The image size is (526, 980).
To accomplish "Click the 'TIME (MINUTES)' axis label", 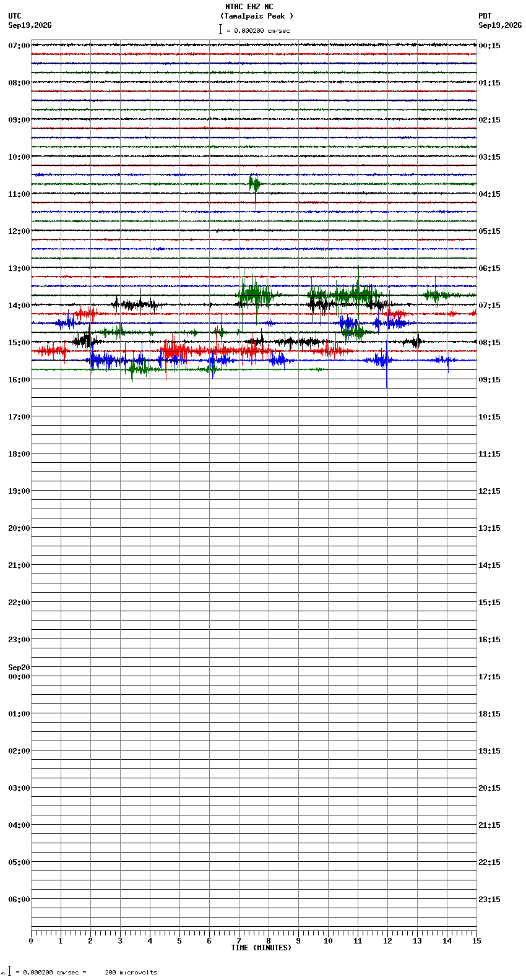I will click(261, 948).
